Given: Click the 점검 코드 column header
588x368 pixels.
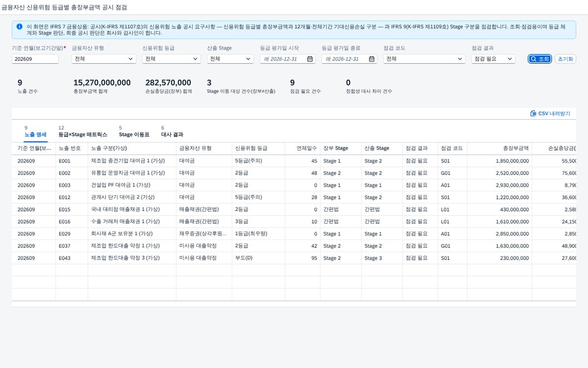Looking at the screenshot, I should click(x=452, y=148).
